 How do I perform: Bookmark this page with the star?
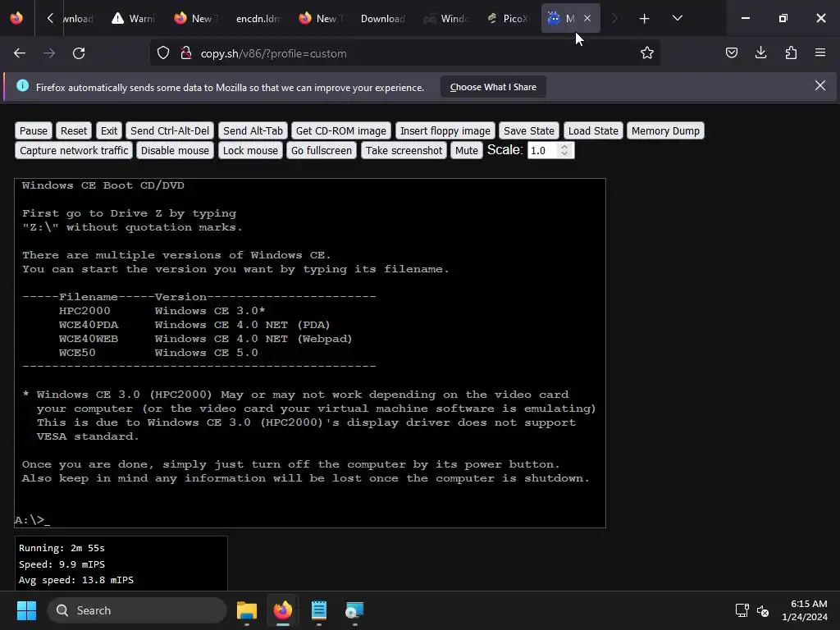point(646,53)
